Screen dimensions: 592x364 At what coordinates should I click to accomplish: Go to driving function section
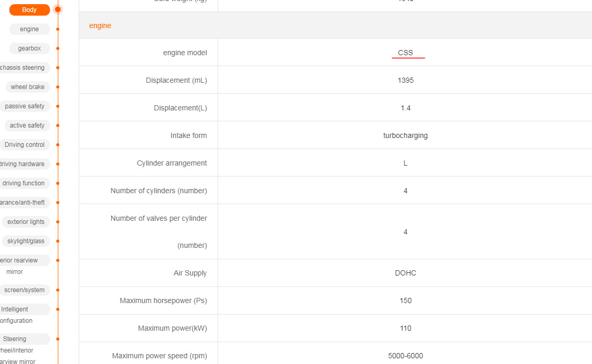pyautogui.click(x=23, y=183)
